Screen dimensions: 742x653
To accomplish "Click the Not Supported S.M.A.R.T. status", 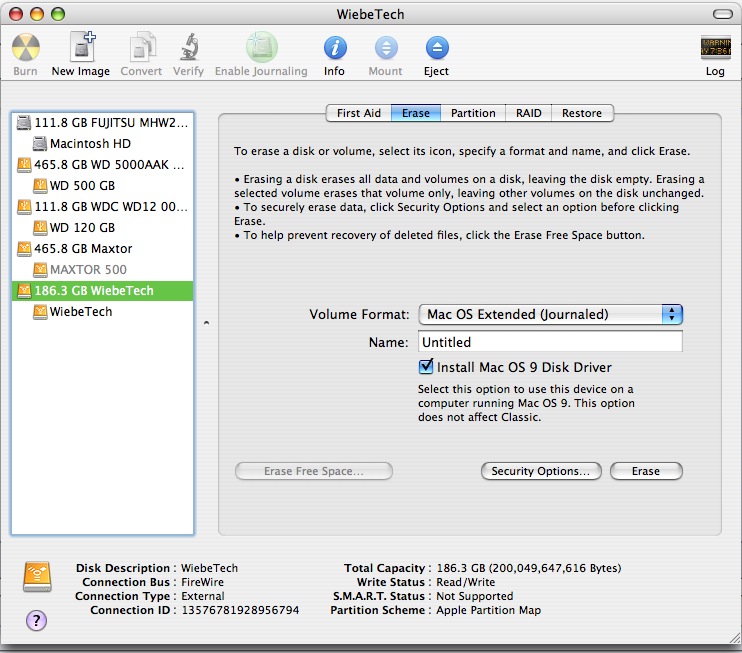I will pos(475,596).
